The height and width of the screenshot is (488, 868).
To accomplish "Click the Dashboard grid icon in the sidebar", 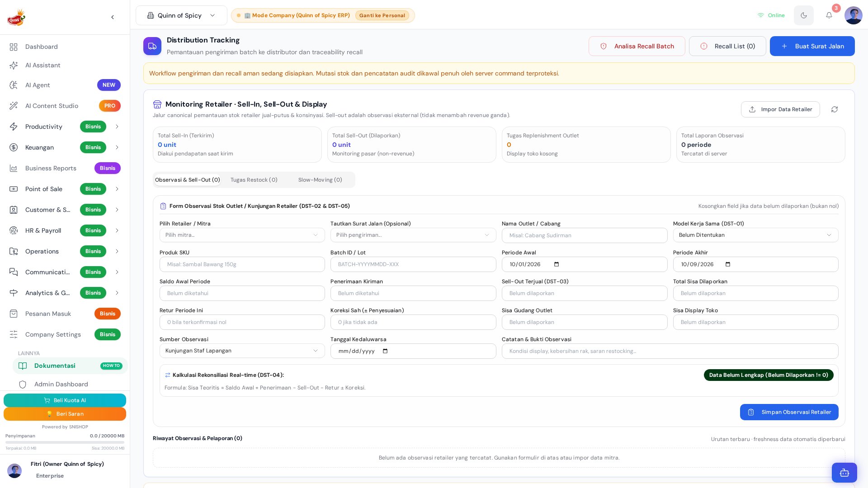I will coord(14,47).
